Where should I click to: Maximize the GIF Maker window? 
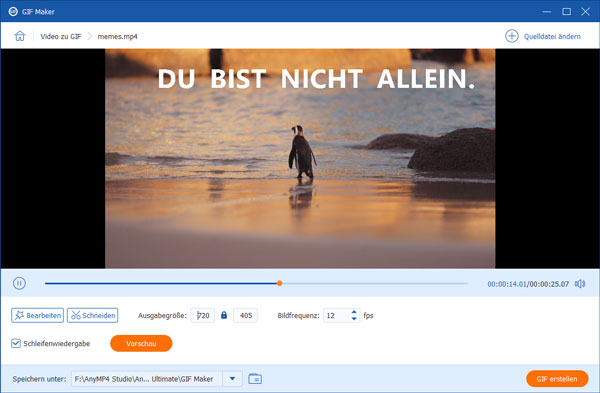pyautogui.click(x=567, y=11)
